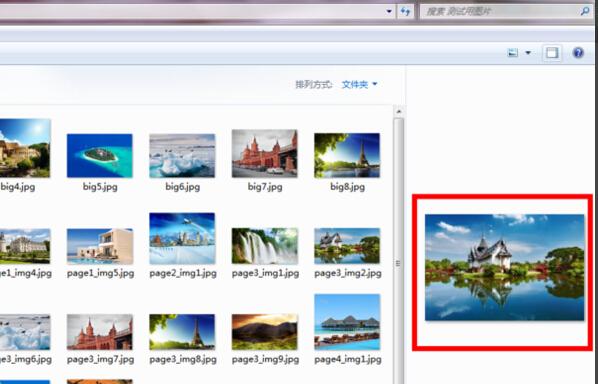
Task: Click the vertical scrollbar thumb
Action: (399, 263)
